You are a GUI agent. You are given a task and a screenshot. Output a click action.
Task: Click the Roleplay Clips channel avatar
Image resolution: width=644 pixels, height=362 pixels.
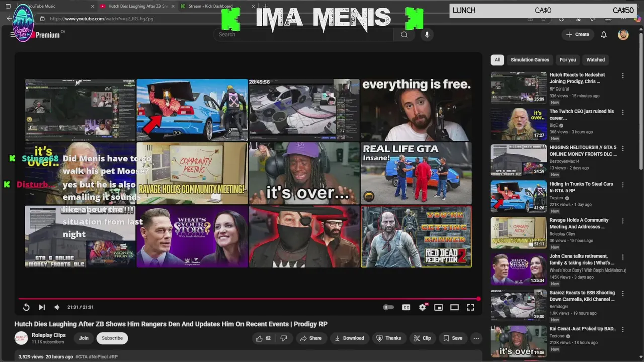(x=21, y=338)
